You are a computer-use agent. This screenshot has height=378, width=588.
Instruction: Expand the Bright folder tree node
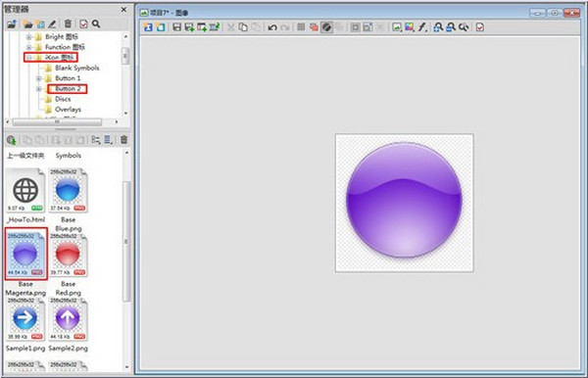(28, 36)
